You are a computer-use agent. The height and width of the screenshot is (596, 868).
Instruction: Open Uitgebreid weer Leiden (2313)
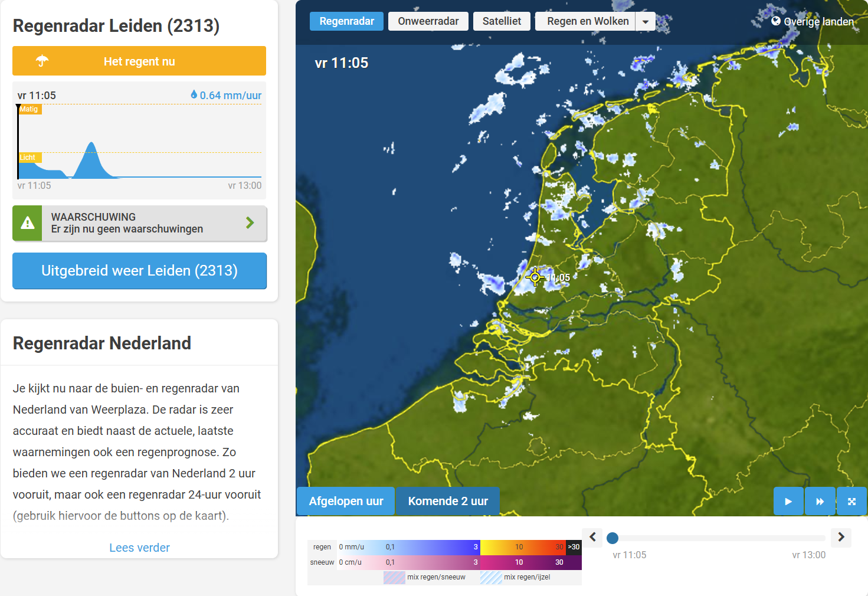pyautogui.click(x=139, y=271)
